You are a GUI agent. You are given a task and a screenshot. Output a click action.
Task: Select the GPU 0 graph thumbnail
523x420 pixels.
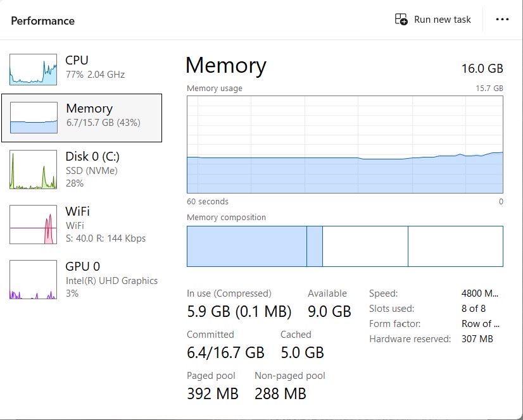click(x=33, y=280)
